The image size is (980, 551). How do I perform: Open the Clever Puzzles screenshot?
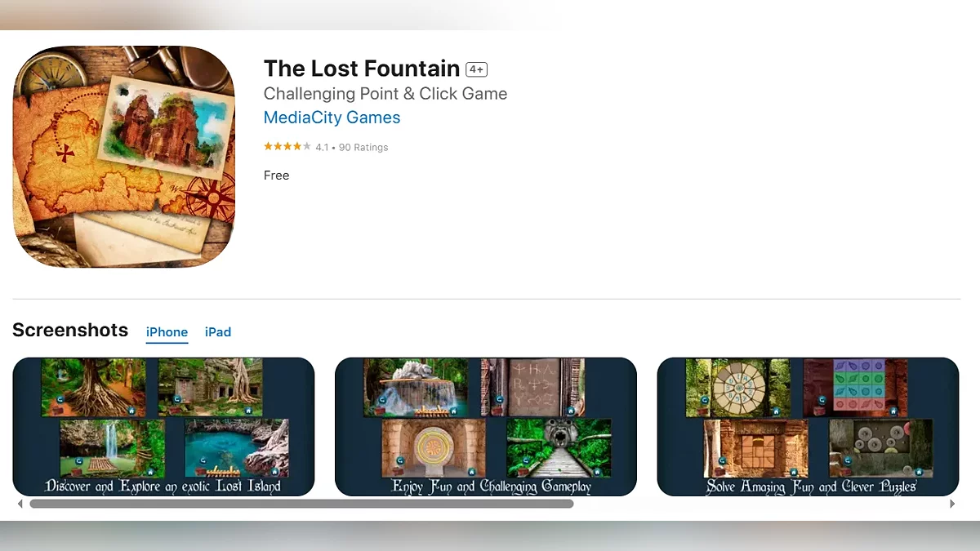(808, 427)
